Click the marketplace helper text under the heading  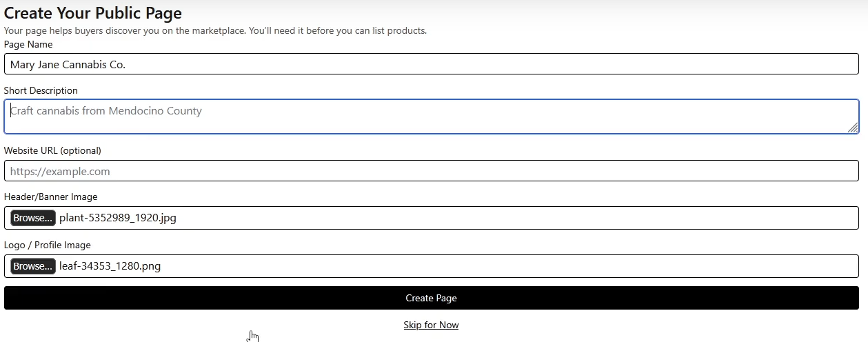point(215,30)
